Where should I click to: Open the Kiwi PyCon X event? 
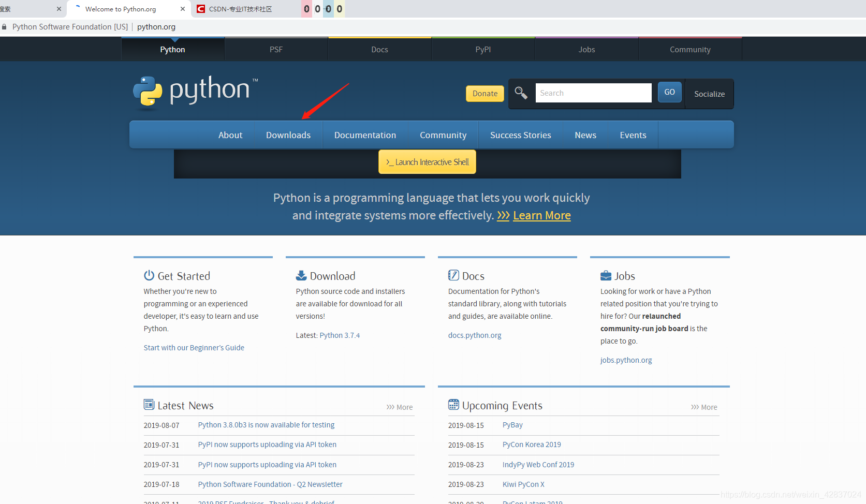pos(523,484)
